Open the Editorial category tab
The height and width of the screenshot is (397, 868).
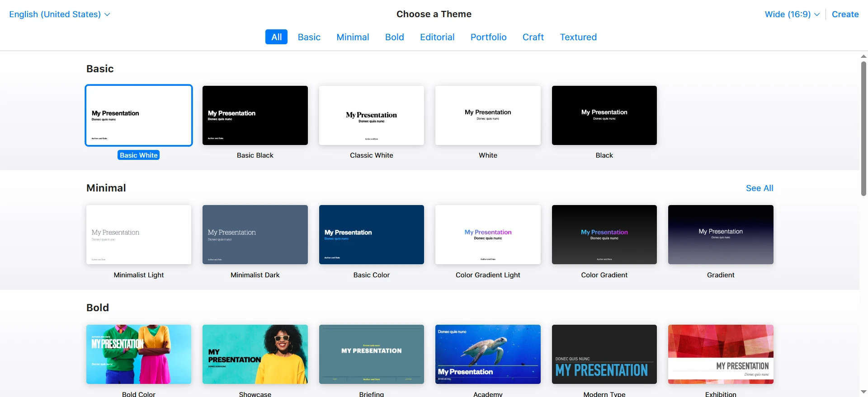[x=437, y=37]
